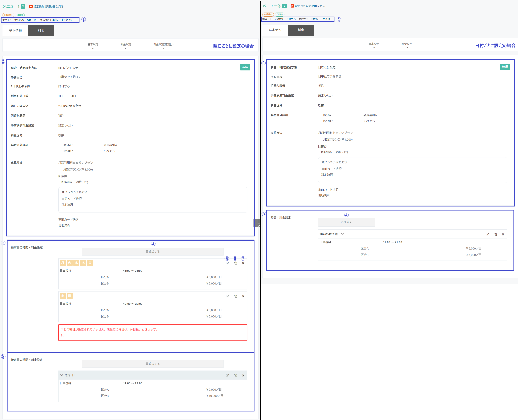This screenshot has width=518, height=420.
Task: Click 回数券A (3枚 / 件) in メニュー②
Action: (x=334, y=152)
